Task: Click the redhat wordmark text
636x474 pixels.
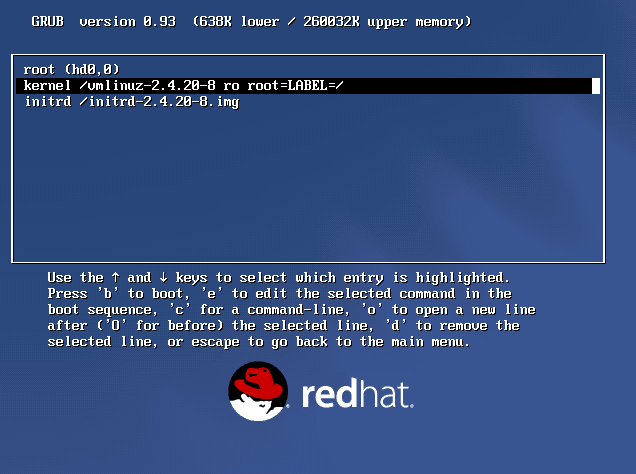Action: [357, 393]
